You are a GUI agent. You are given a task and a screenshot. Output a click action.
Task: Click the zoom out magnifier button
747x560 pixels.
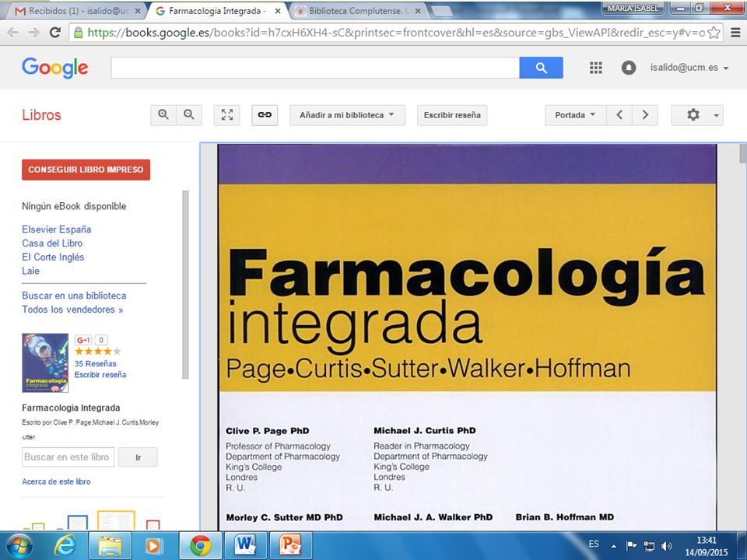189,115
